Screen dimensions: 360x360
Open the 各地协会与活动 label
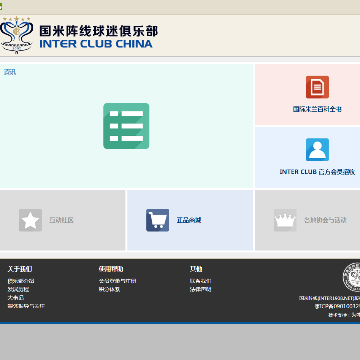point(325,220)
